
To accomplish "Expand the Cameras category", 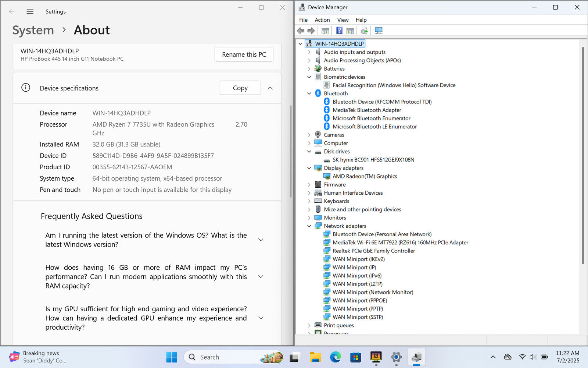I will click(309, 135).
